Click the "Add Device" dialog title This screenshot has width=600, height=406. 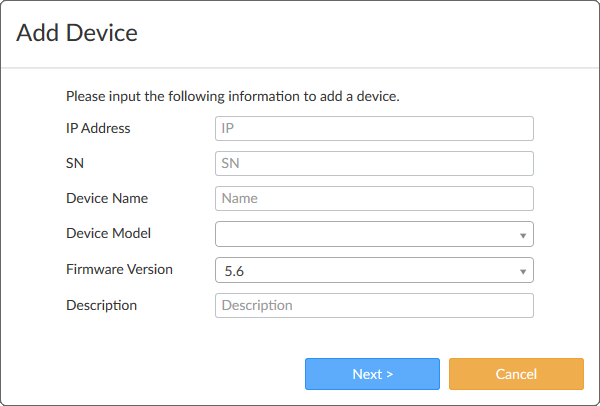(x=77, y=33)
